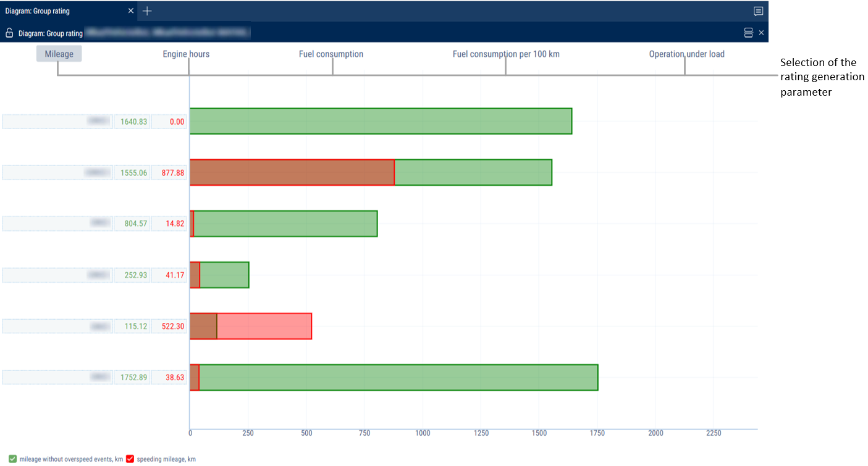Viewport: 868px width, 466px height.
Task: Click the red value 877.88
Action: pyautogui.click(x=169, y=173)
